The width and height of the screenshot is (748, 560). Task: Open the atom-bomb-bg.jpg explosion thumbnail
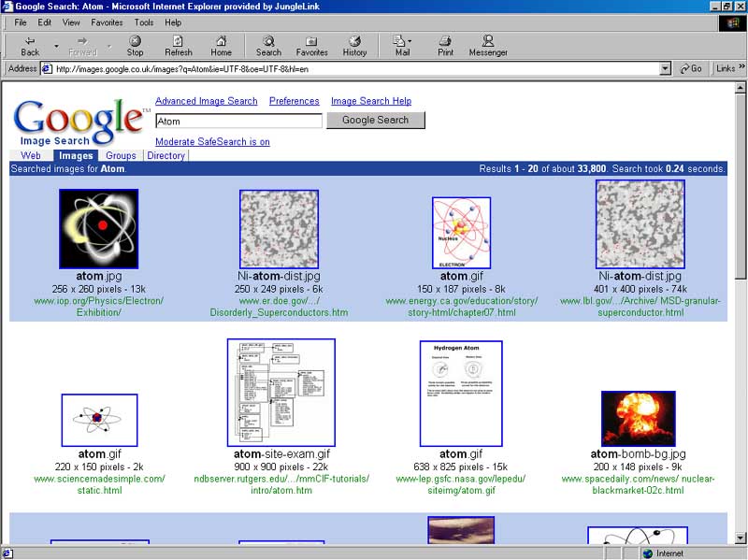pyautogui.click(x=639, y=419)
